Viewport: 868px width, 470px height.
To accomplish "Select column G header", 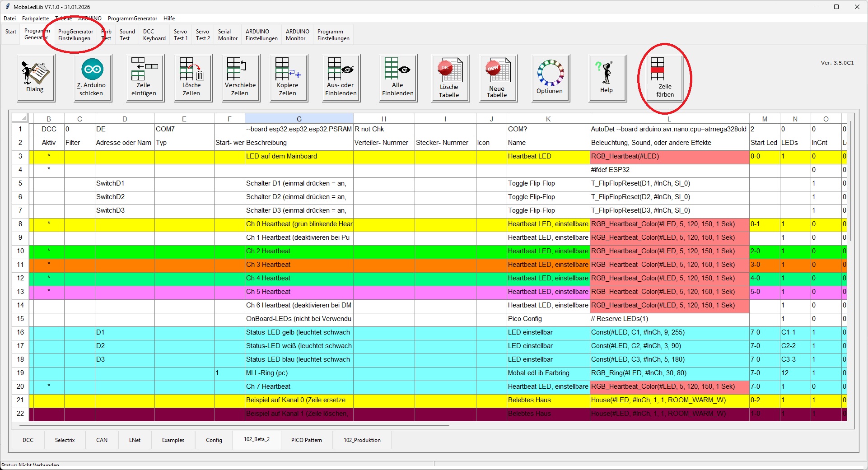I will tap(299, 119).
